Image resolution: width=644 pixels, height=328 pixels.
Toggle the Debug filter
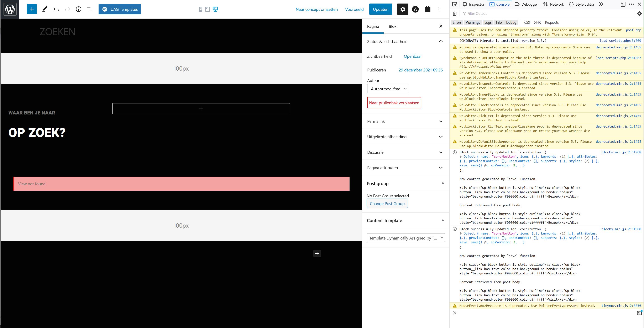(x=511, y=22)
